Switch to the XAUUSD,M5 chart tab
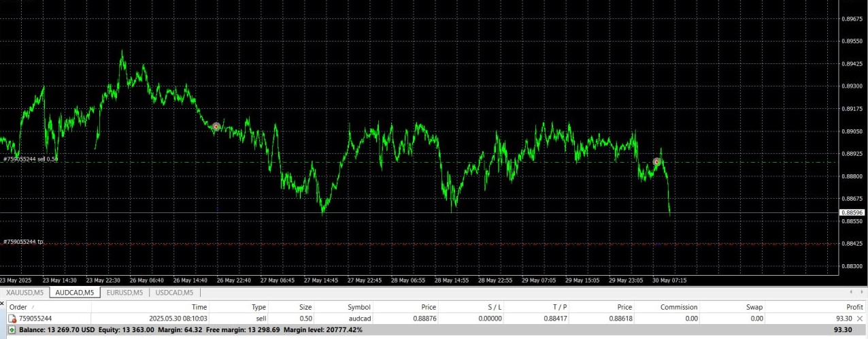Viewport: 868px width, 339px height. (x=25, y=293)
